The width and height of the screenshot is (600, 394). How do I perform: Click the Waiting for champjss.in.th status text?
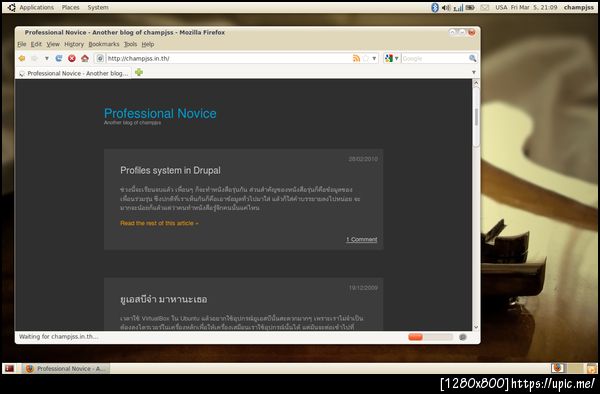[x=59, y=337]
